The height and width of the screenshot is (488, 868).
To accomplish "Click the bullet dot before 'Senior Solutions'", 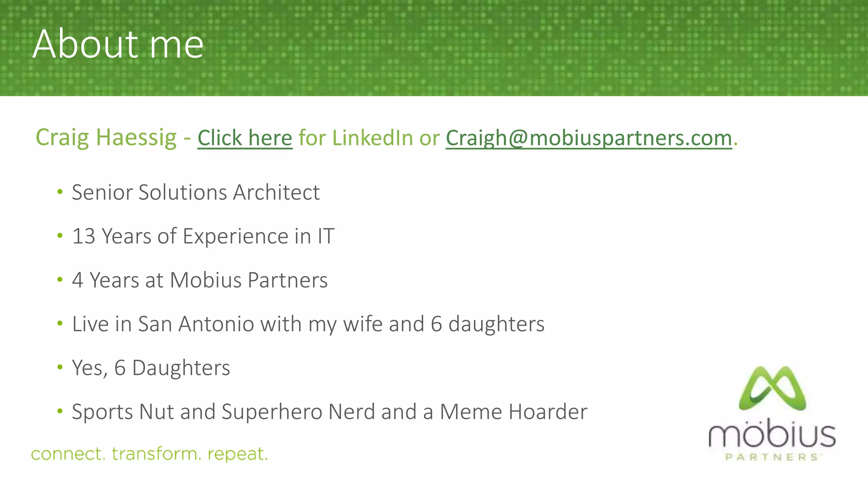I will [60, 192].
